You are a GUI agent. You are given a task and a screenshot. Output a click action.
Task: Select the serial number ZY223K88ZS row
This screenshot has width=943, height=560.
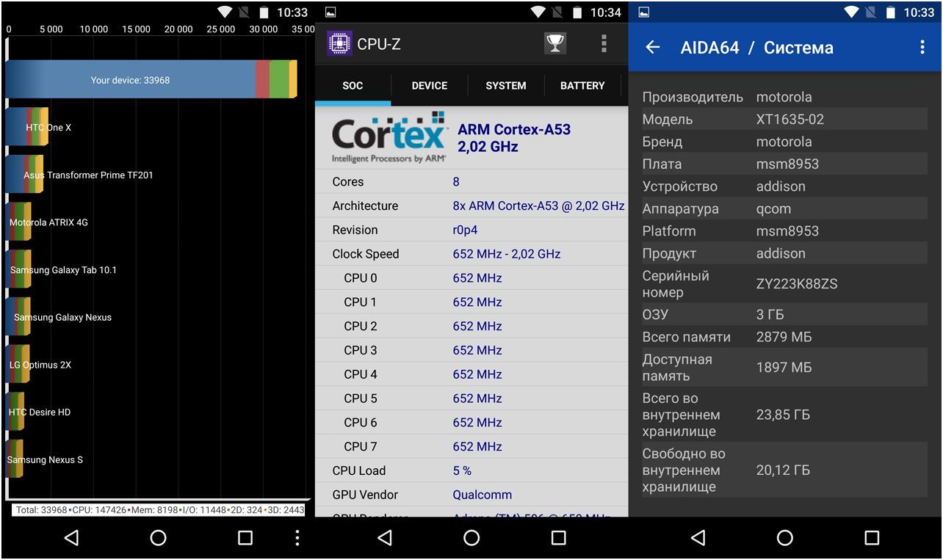784,284
